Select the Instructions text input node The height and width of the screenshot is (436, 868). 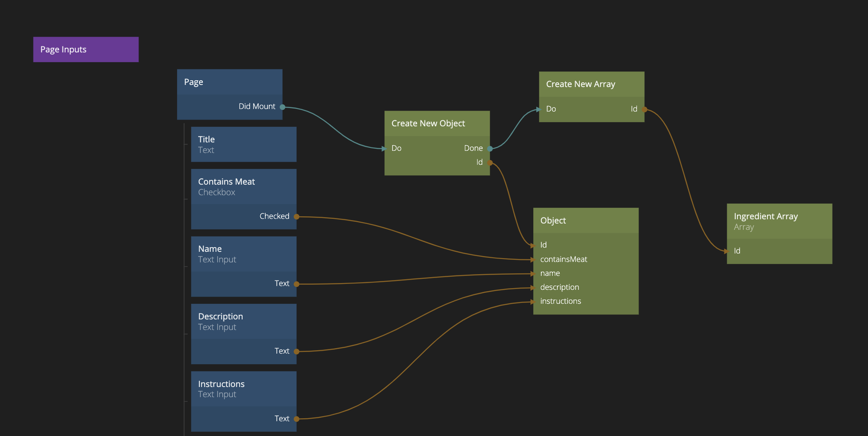tap(243, 389)
